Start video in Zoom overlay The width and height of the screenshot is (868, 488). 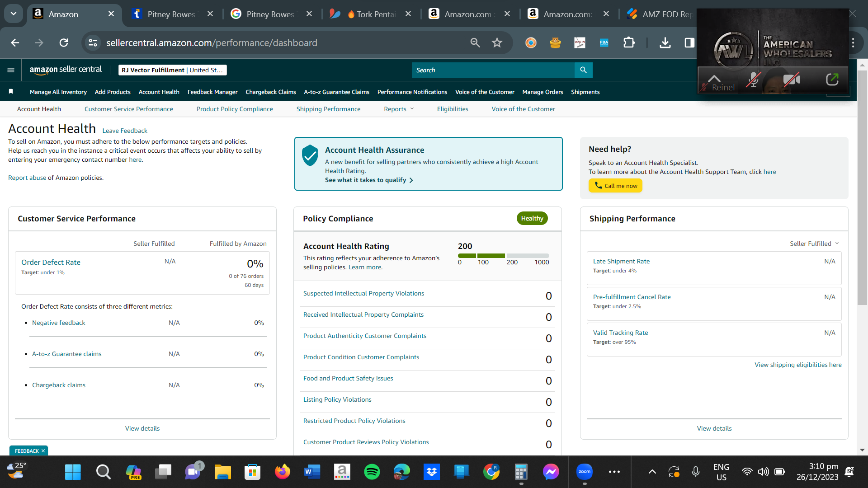tap(792, 80)
